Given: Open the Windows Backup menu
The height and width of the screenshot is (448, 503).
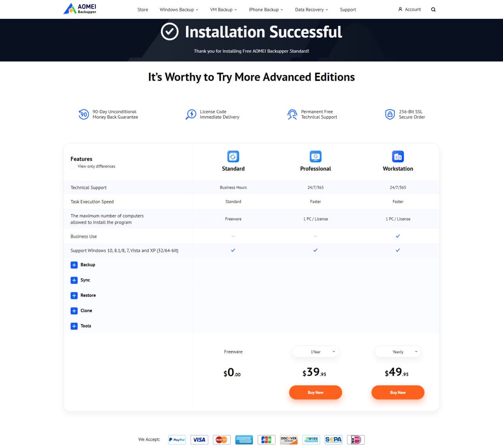Looking at the screenshot, I should [179, 9].
